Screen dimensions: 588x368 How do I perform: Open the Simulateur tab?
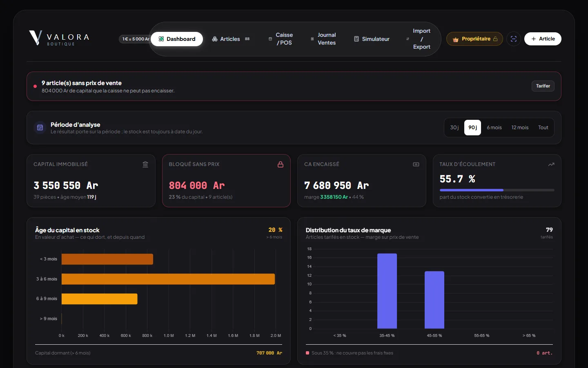coord(372,39)
